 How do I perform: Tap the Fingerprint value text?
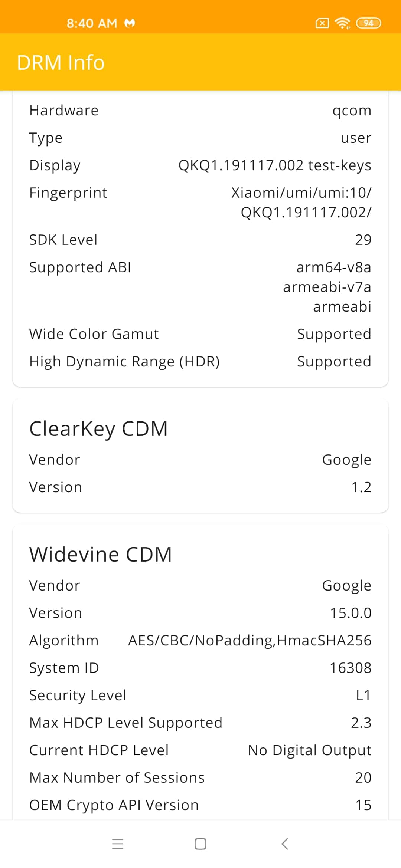[x=301, y=203]
